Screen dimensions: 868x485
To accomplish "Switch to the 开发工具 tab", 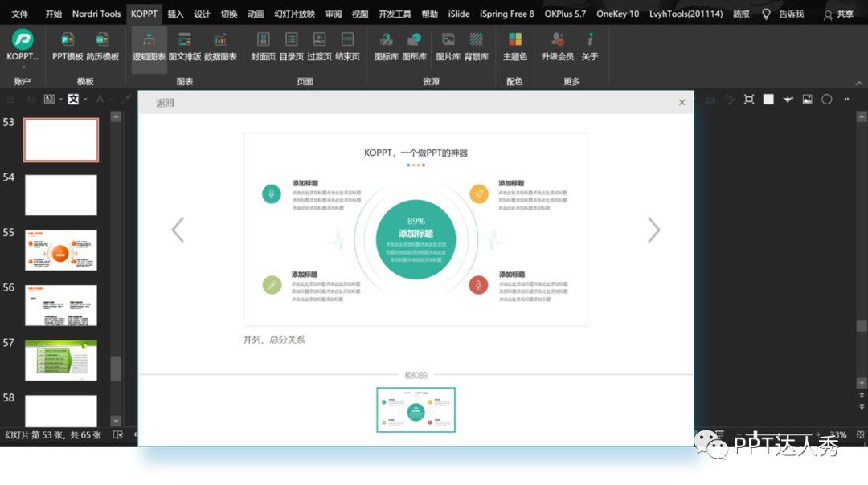I will click(395, 14).
